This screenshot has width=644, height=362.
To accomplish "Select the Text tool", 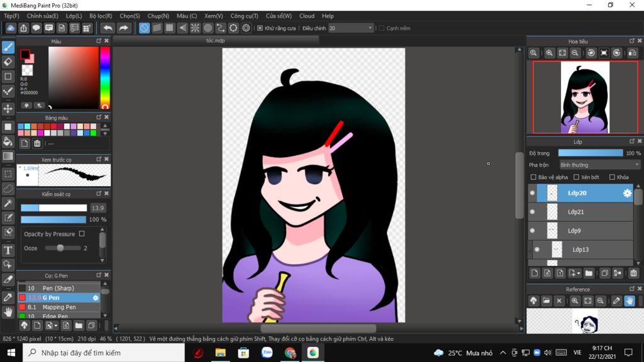I will point(8,250).
